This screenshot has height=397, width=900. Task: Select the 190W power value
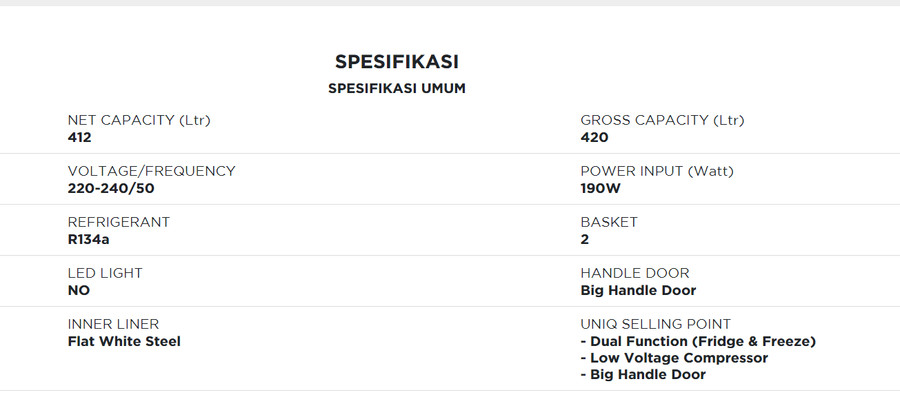click(x=600, y=188)
